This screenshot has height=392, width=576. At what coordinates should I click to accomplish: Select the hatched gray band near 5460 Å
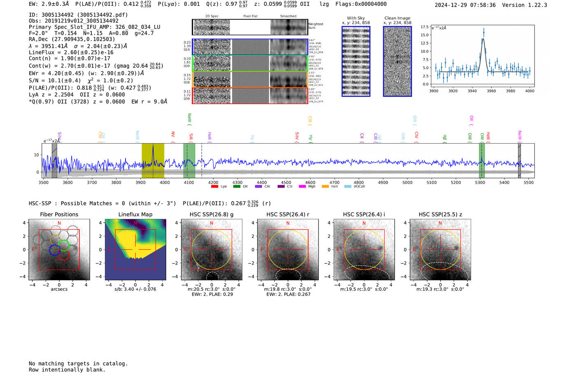(519, 160)
